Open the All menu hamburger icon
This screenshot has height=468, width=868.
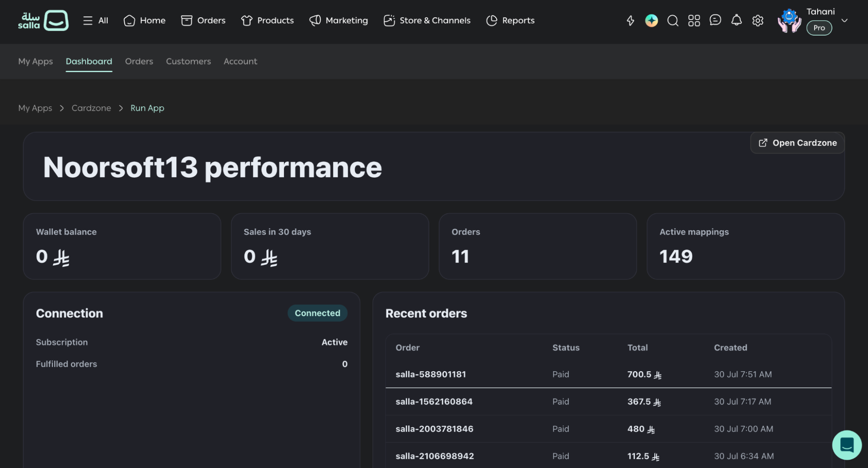[88, 20]
